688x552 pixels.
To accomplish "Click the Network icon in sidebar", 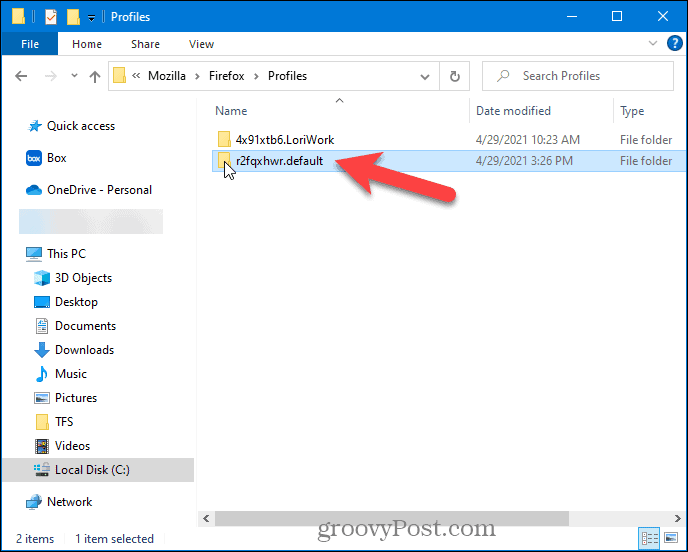I will click(x=34, y=502).
